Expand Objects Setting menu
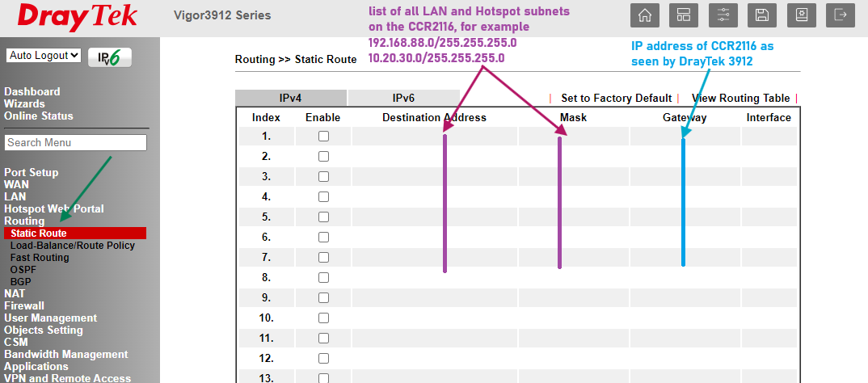The width and height of the screenshot is (868, 383). 44,330
